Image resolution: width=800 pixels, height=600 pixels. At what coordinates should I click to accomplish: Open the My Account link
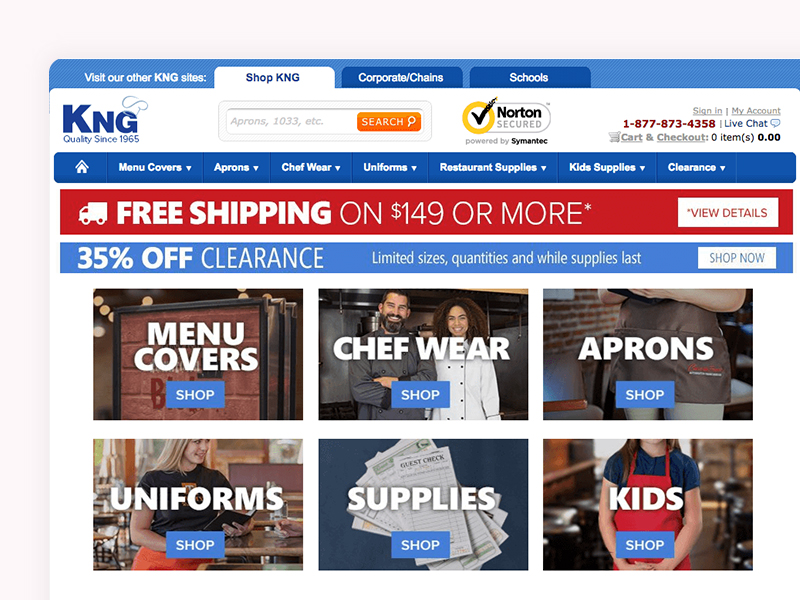coord(756,111)
